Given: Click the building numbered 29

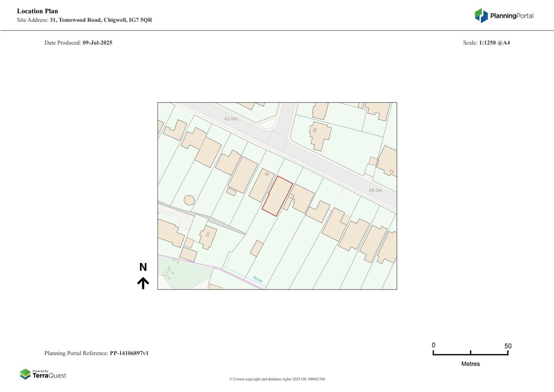Looking at the screenshot, I should pyautogui.click(x=261, y=185).
